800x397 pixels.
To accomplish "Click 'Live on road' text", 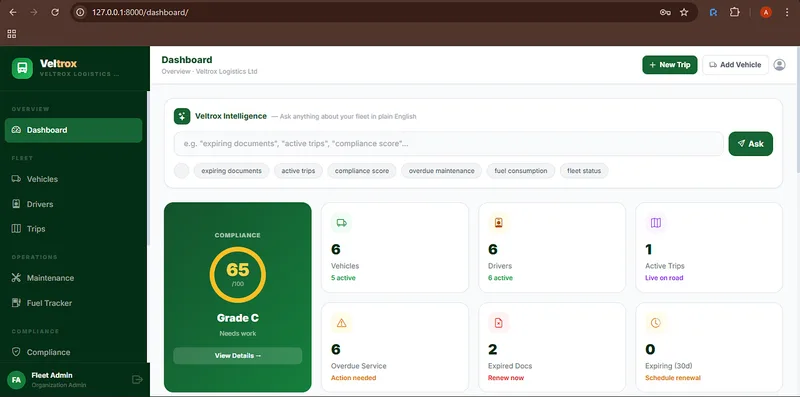I will 664,278.
